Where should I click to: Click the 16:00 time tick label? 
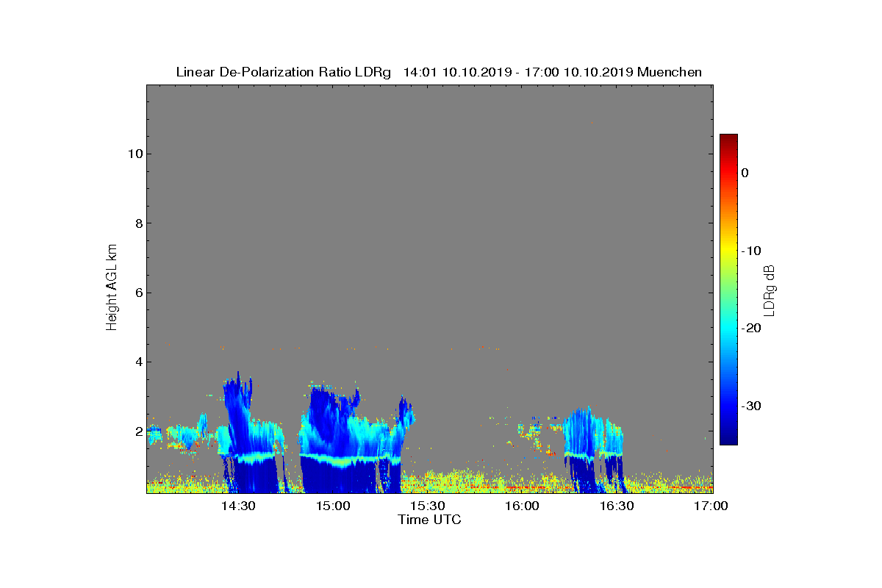click(x=523, y=506)
